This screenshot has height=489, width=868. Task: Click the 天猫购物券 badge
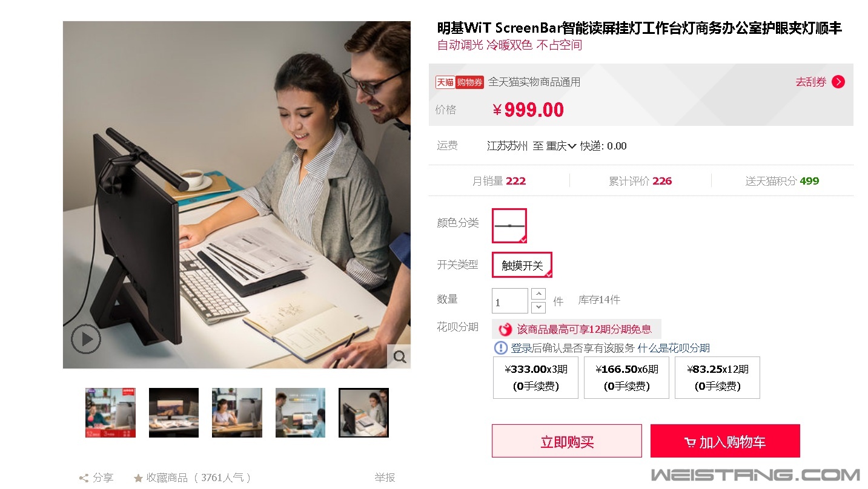(x=459, y=82)
